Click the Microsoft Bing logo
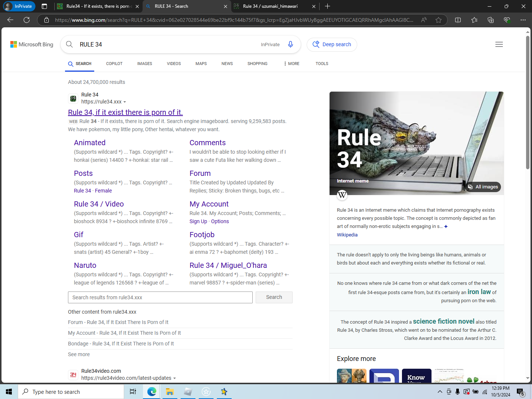This screenshot has height=399, width=532. click(32, 44)
